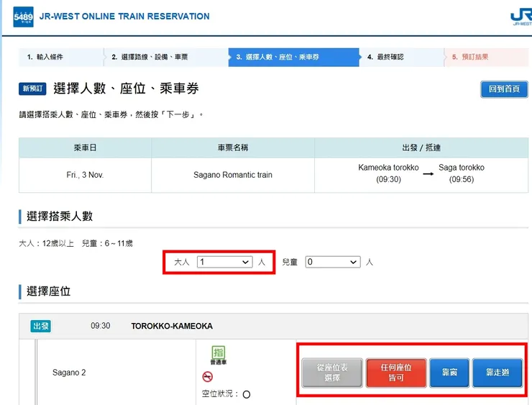Choose 任何座位皆可 any seat button
The height and width of the screenshot is (405, 532).
click(396, 373)
